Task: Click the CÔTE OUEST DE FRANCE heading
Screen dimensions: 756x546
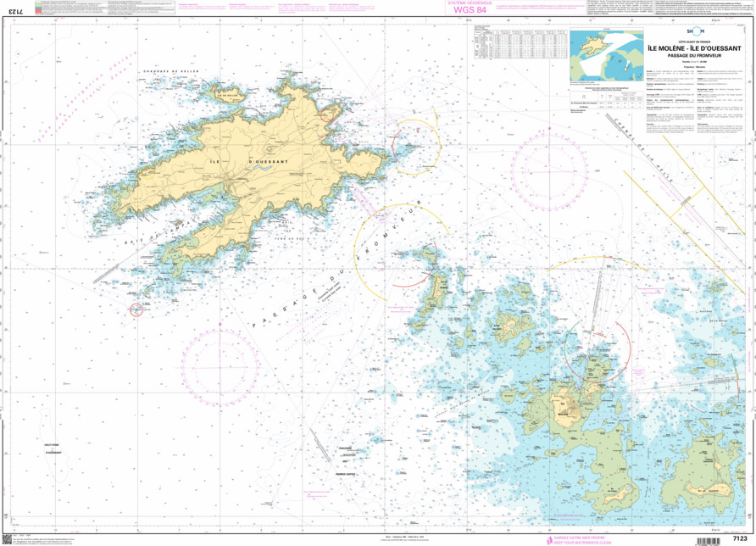Action: coord(694,42)
